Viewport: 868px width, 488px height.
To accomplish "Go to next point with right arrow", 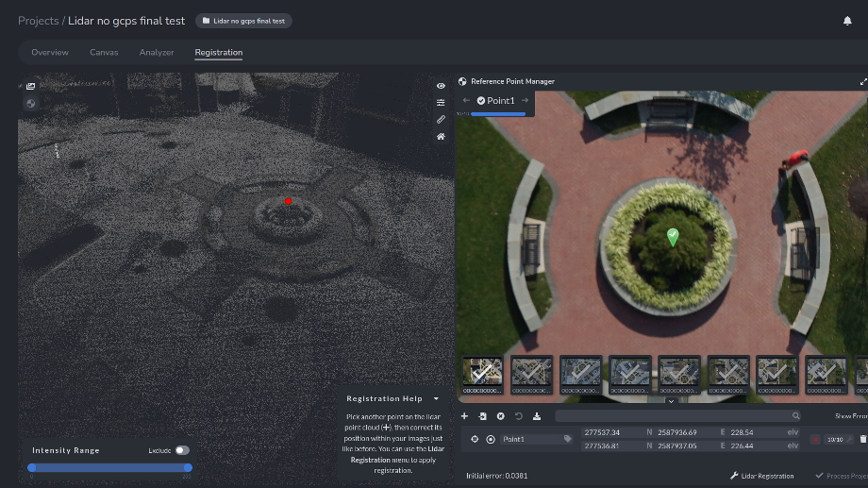I will [525, 100].
